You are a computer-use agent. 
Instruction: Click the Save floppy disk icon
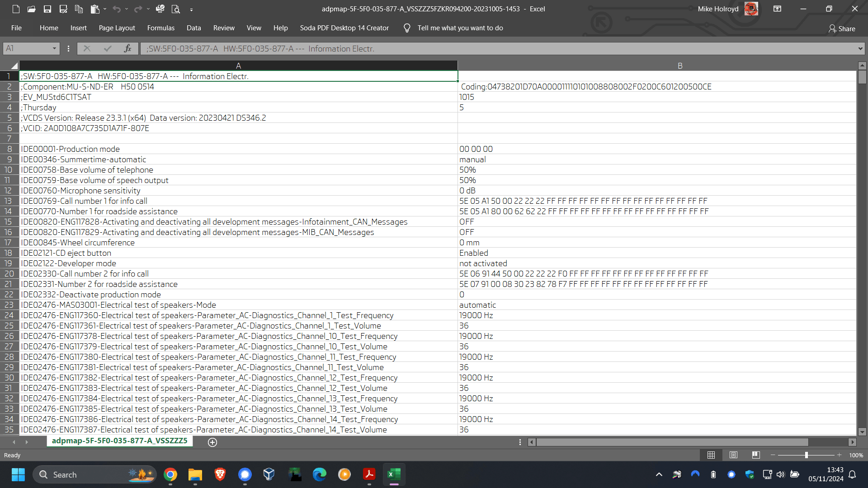[x=47, y=9]
